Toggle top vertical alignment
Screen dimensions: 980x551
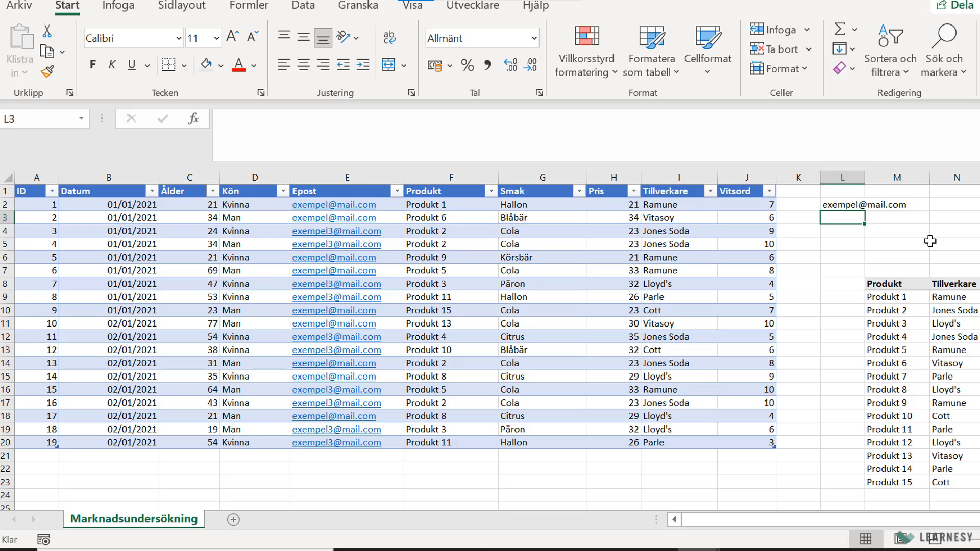[284, 37]
